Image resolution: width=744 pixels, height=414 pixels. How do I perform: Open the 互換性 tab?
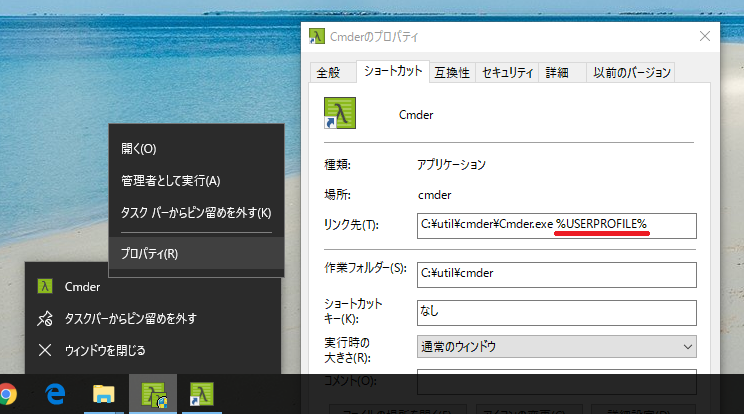(452, 73)
